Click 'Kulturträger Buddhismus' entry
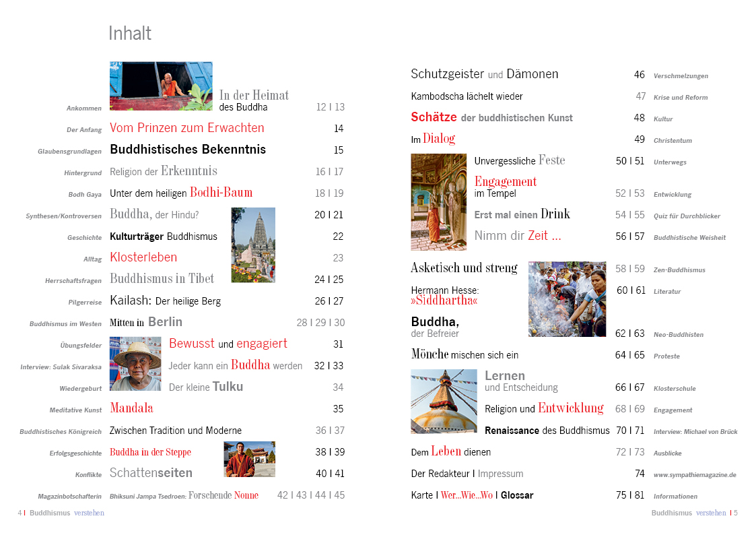756x535 pixels. tap(164, 237)
